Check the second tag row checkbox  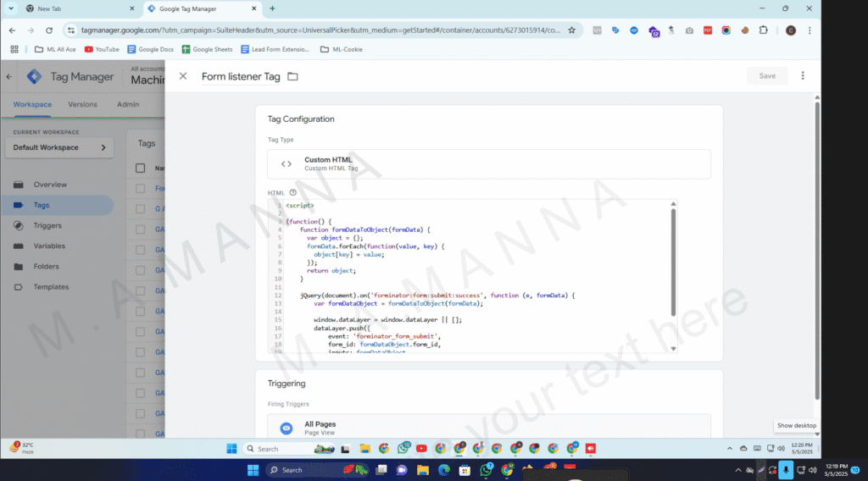coord(141,208)
